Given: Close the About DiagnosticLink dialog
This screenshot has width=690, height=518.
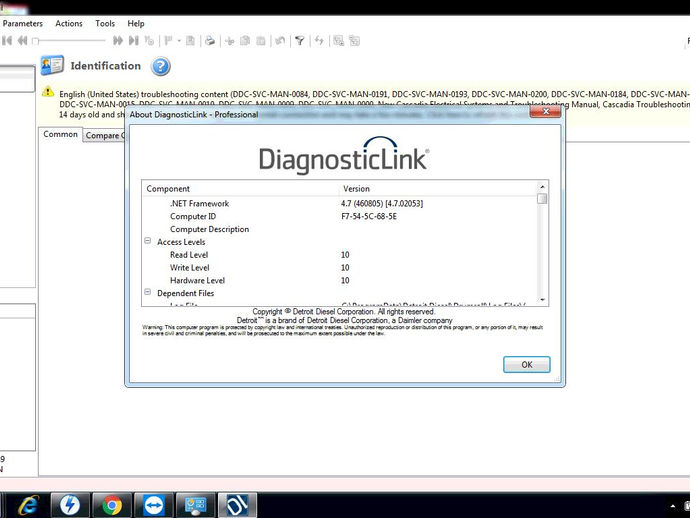Looking at the screenshot, I should click(x=545, y=111).
